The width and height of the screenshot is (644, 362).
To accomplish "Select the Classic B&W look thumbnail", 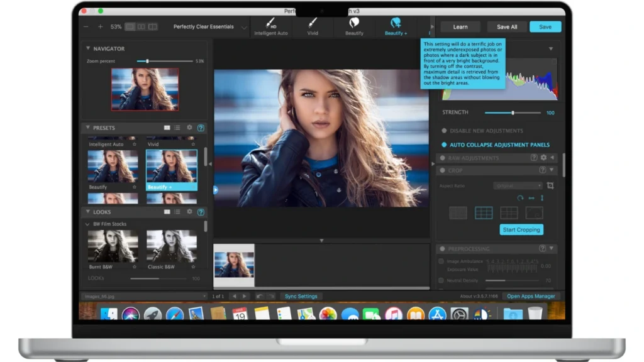I will 172,246.
